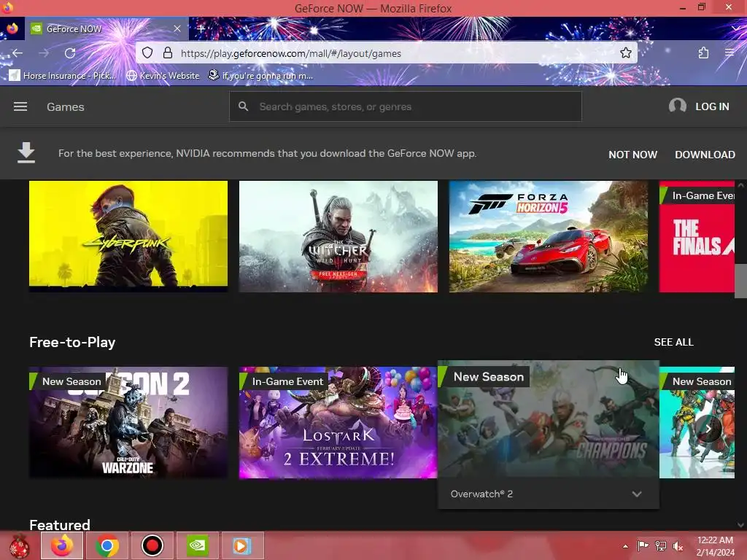Dismiss banner with NOT NOW

point(632,155)
